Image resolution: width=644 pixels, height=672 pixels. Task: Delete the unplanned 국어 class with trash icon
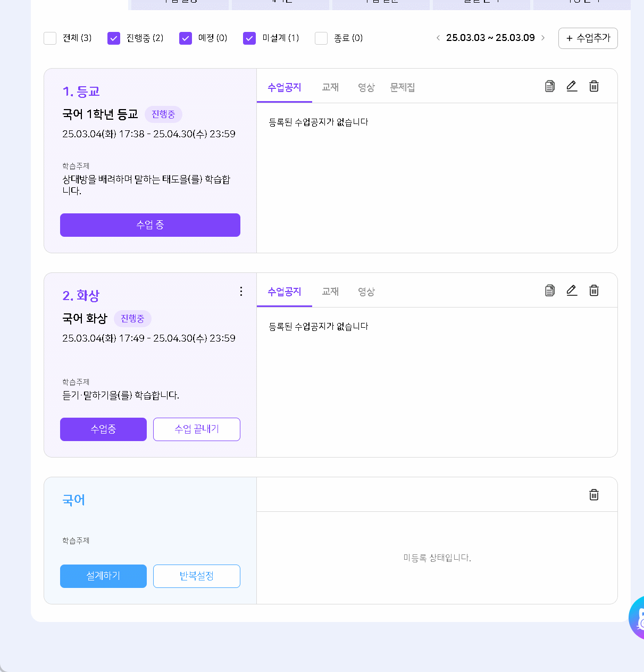[x=594, y=495]
